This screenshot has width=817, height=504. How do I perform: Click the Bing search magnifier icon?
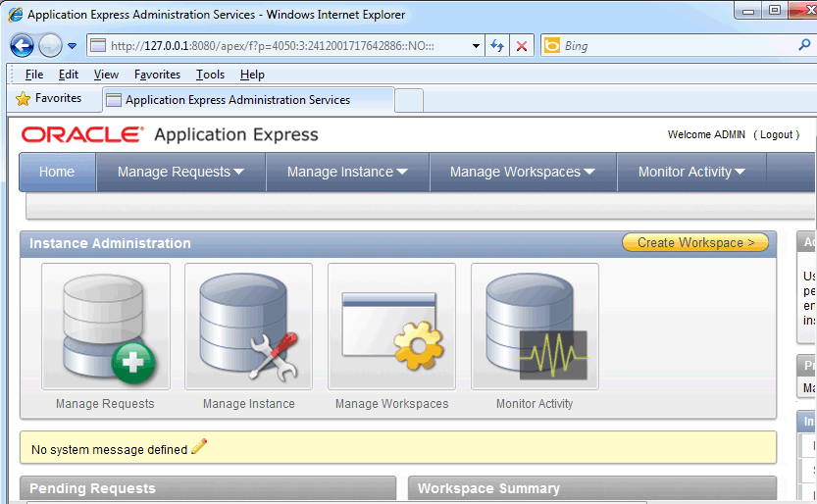coord(804,45)
